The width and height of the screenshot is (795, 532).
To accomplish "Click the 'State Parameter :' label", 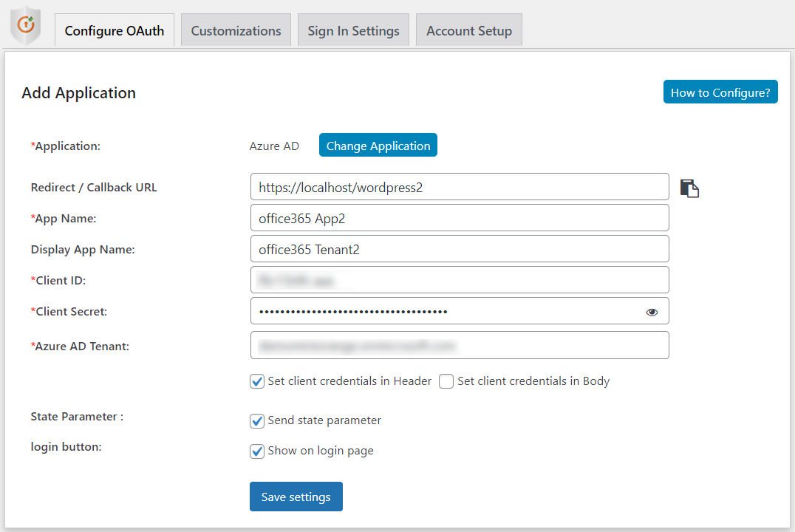I will pos(77,417).
